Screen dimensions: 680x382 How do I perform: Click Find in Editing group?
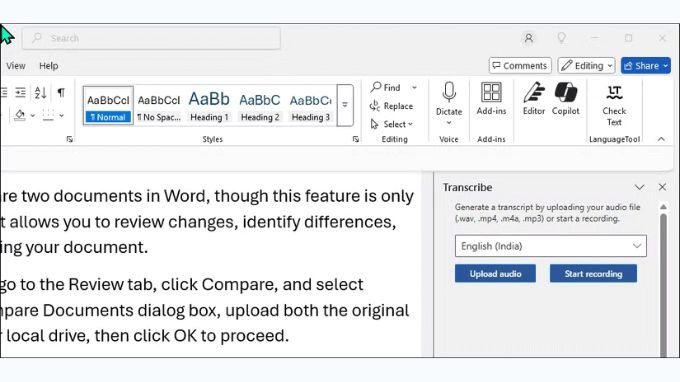[x=386, y=88]
